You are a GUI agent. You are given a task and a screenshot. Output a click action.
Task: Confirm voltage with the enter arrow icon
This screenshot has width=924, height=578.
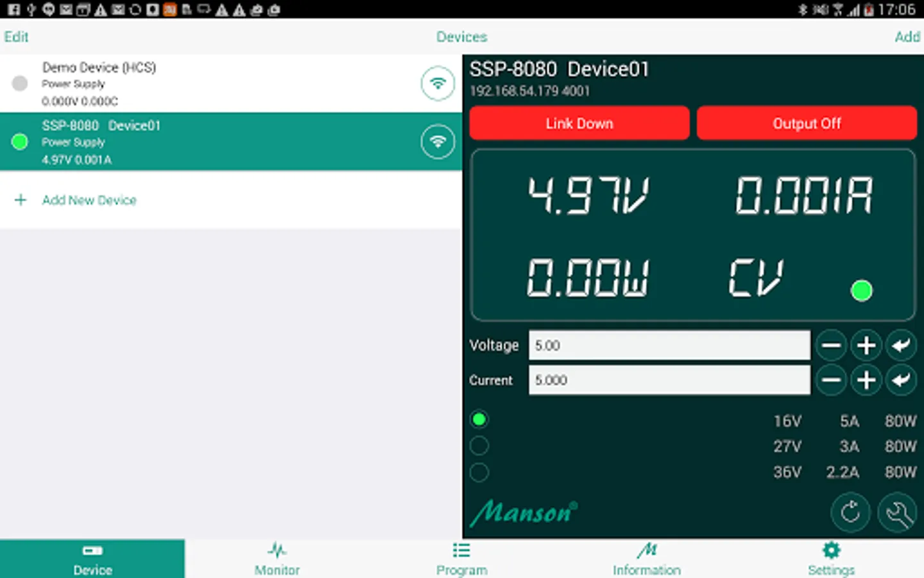901,346
